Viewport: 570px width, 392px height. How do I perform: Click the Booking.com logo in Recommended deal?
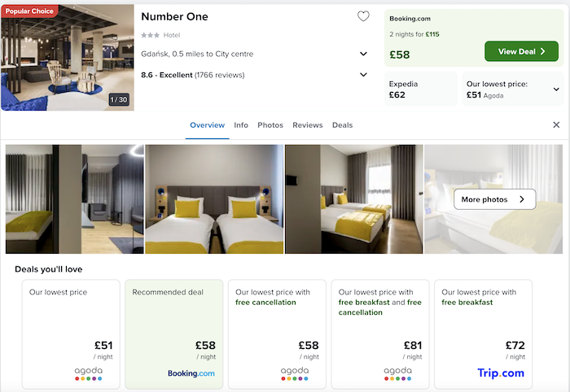point(191,373)
